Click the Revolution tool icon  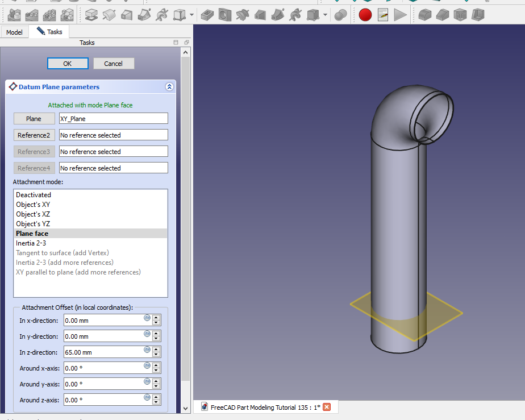tap(109, 15)
